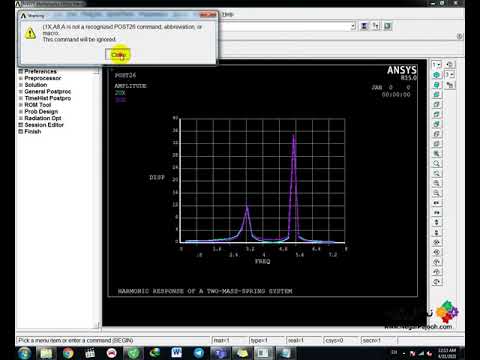Open the Contact Manager toolbar icon
Viewport: 480px width, 360px height.
point(387,26)
